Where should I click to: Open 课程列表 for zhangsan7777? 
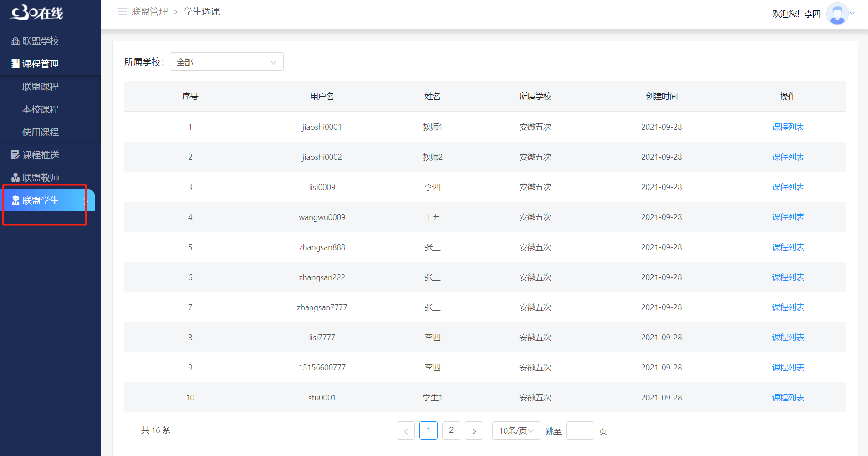(x=788, y=307)
